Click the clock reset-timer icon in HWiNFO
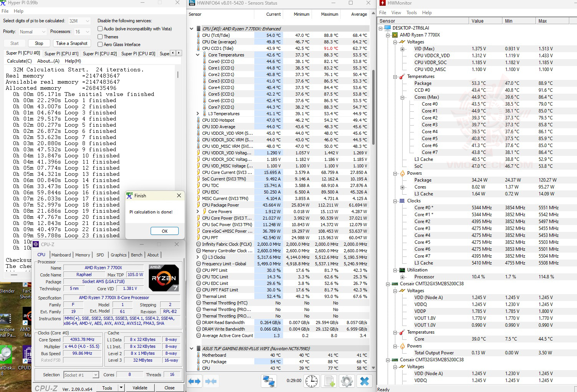 pos(312,381)
